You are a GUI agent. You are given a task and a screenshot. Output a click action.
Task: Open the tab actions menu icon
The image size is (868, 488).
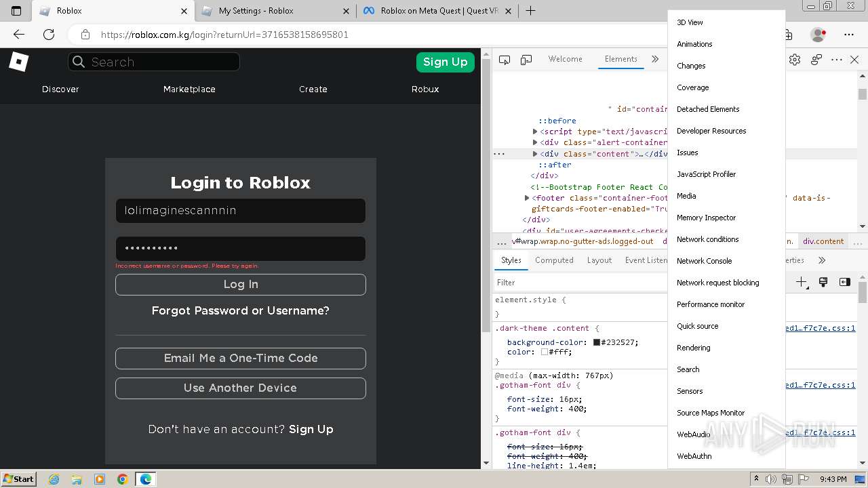(x=16, y=11)
